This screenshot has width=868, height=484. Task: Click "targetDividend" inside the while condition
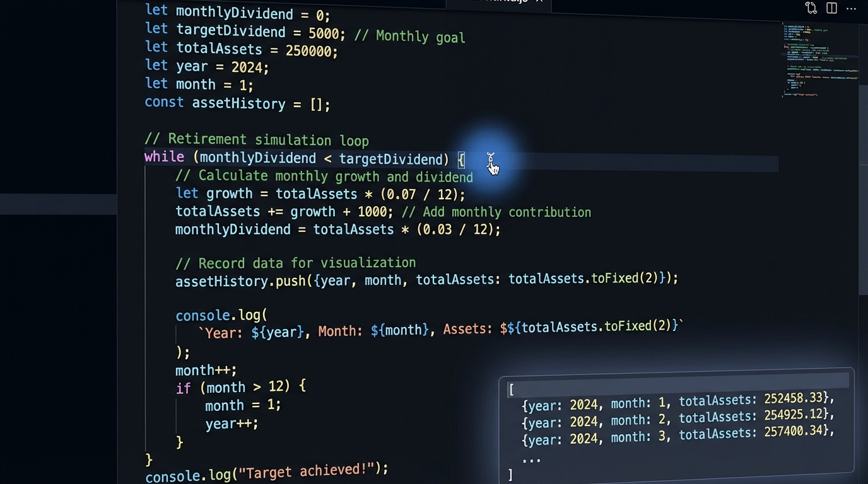(391, 159)
